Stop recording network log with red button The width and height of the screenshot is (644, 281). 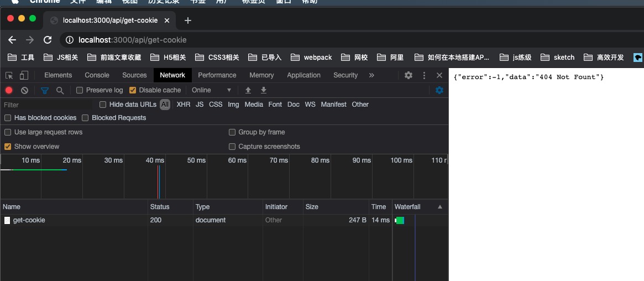9,90
